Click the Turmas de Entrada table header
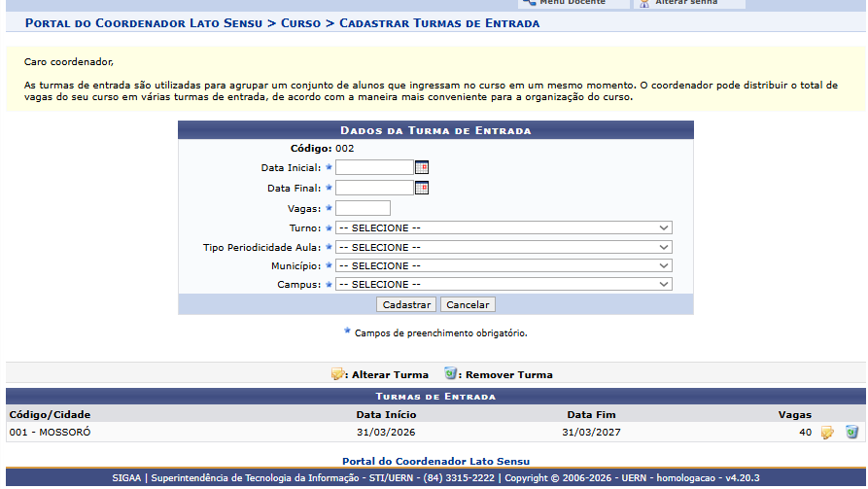 pyautogui.click(x=435, y=397)
